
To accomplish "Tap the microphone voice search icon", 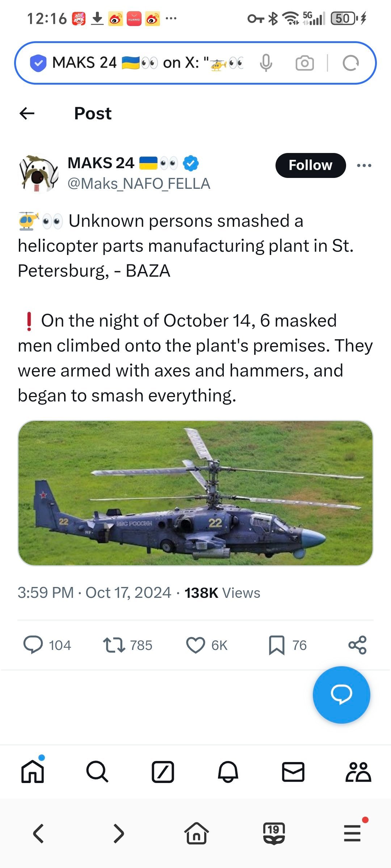I will [x=266, y=63].
